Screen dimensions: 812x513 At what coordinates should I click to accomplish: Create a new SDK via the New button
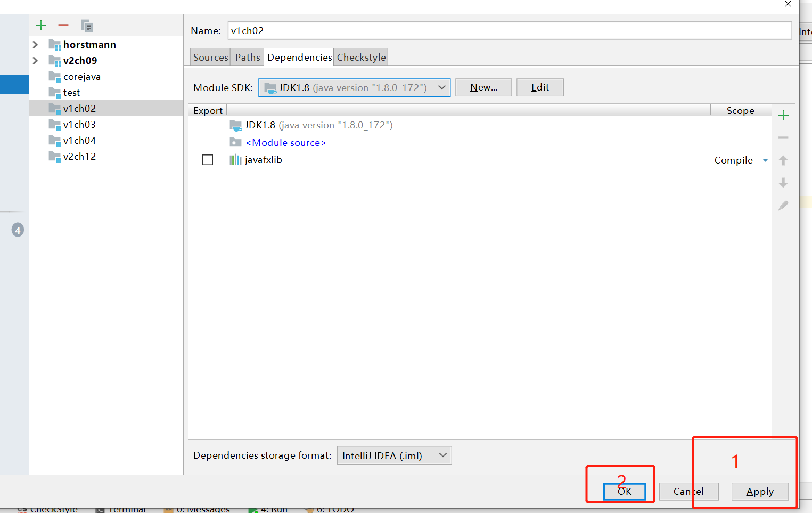click(x=483, y=87)
